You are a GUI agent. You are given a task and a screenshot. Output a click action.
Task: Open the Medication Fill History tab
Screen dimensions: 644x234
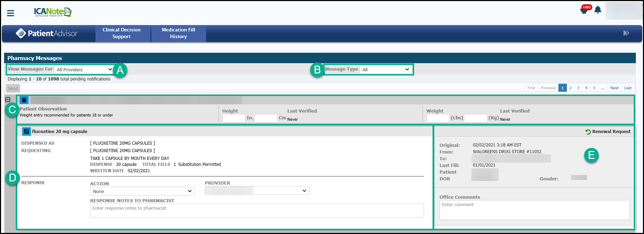click(x=178, y=33)
